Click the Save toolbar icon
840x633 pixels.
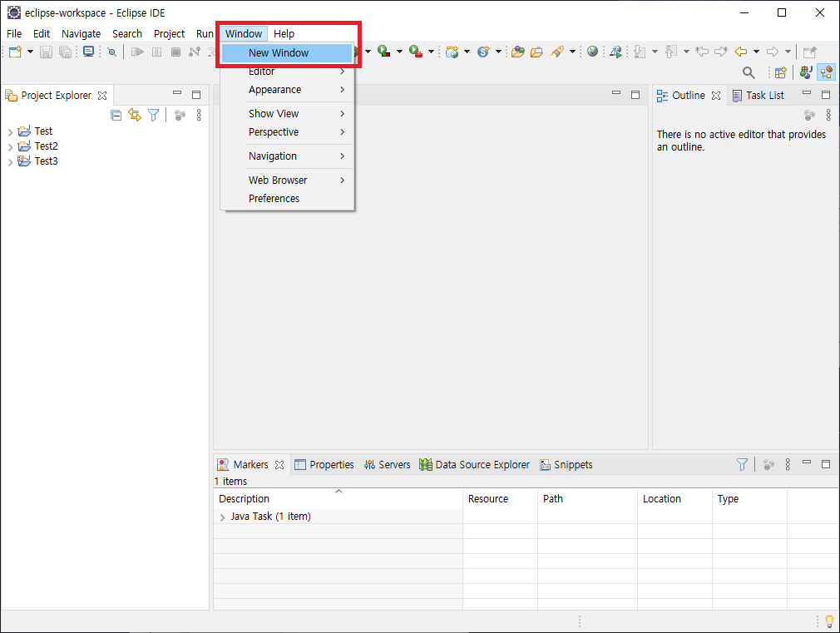46,52
